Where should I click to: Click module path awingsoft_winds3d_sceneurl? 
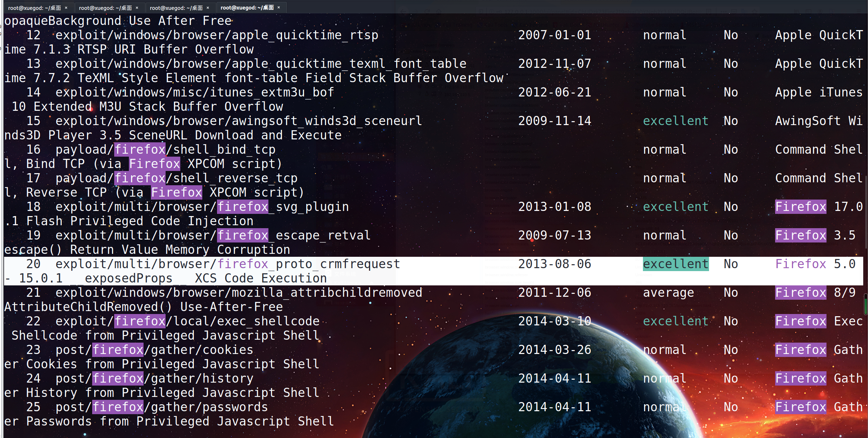tap(239, 121)
